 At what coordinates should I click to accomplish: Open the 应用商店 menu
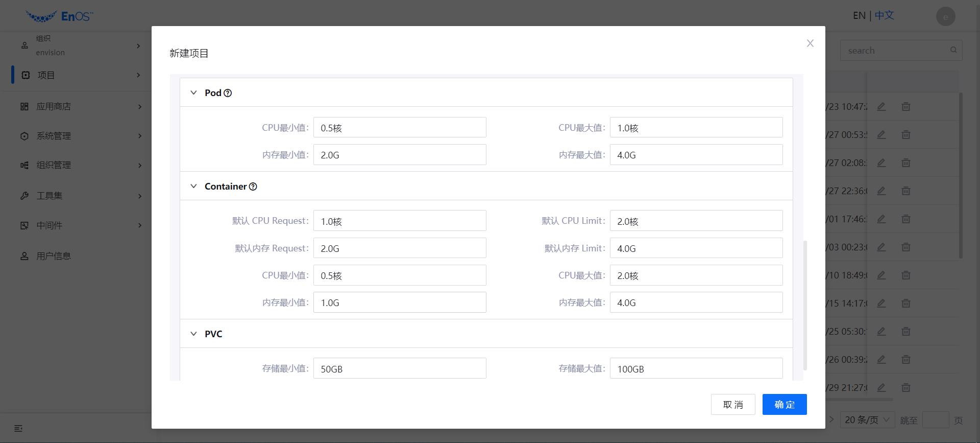pos(54,107)
